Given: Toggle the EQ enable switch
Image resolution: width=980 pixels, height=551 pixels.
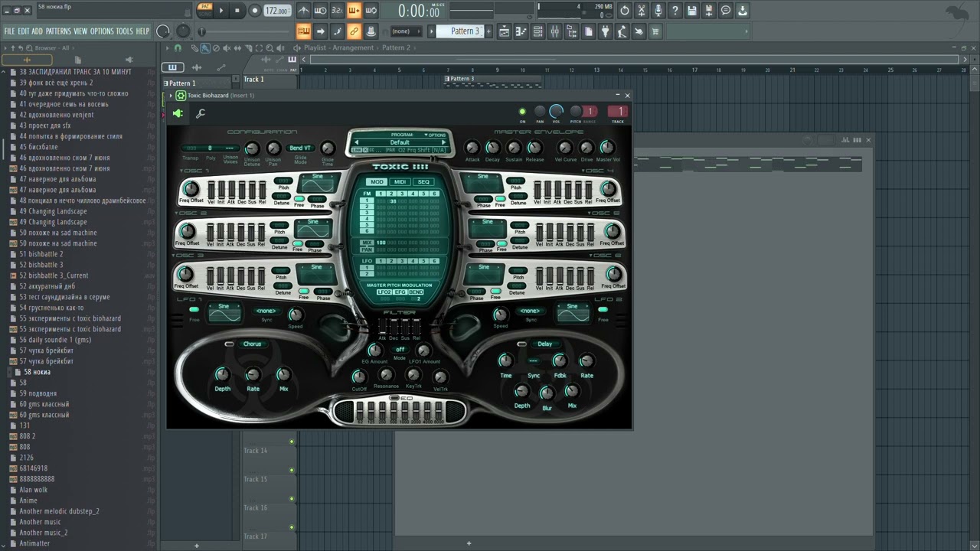Looking at the screenshot, I should (394, 398).
